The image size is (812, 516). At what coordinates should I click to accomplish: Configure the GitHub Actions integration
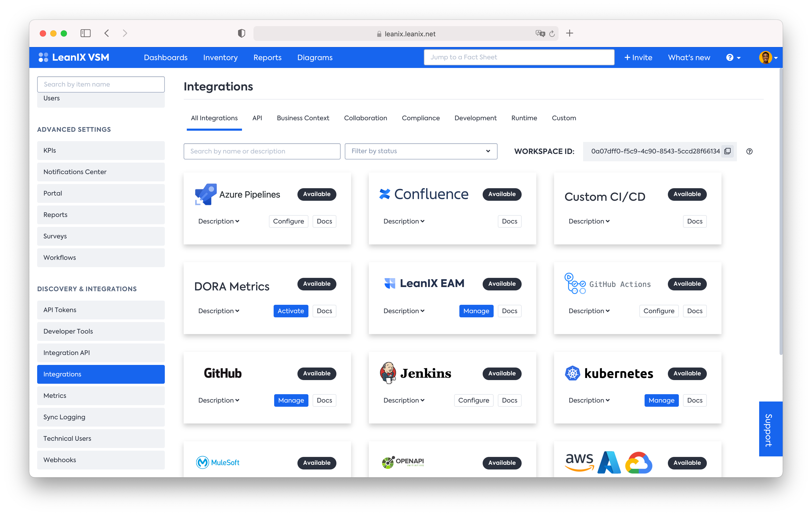[658, 311]
